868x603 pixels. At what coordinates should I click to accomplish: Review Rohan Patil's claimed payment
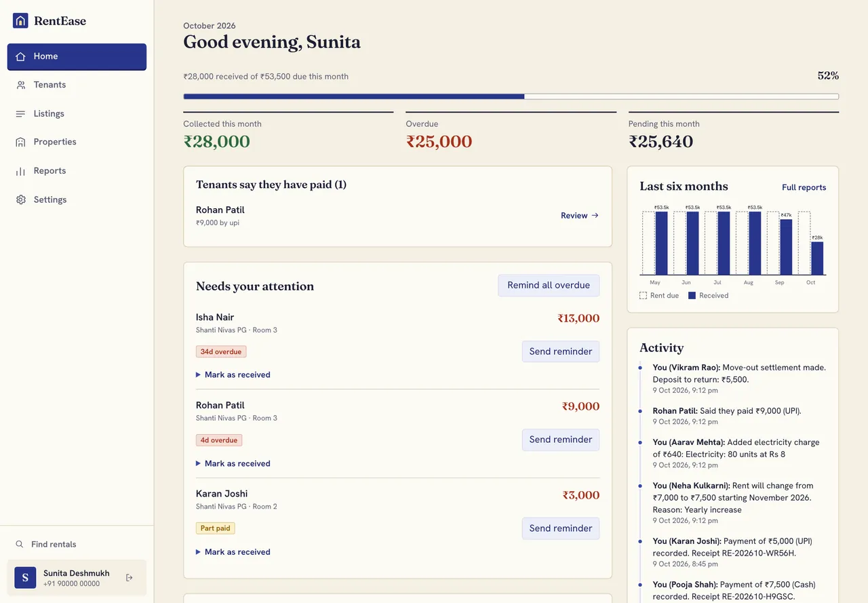coord(580,216)
